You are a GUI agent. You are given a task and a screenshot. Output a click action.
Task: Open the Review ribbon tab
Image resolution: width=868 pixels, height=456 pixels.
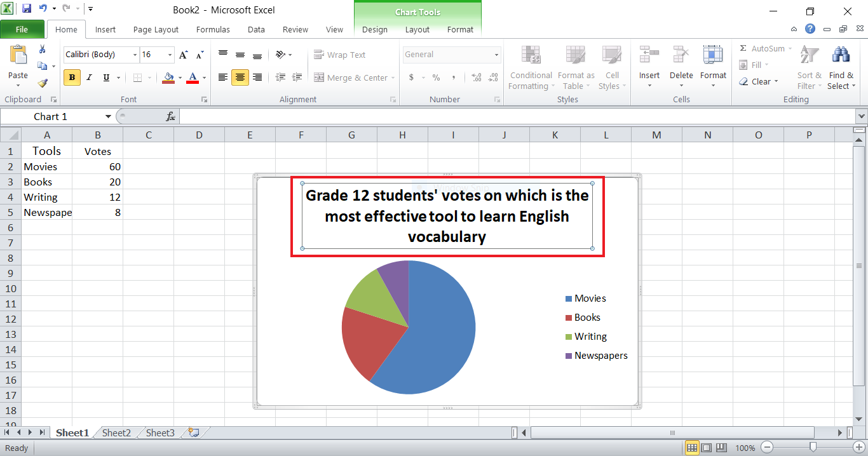(295, 29)
